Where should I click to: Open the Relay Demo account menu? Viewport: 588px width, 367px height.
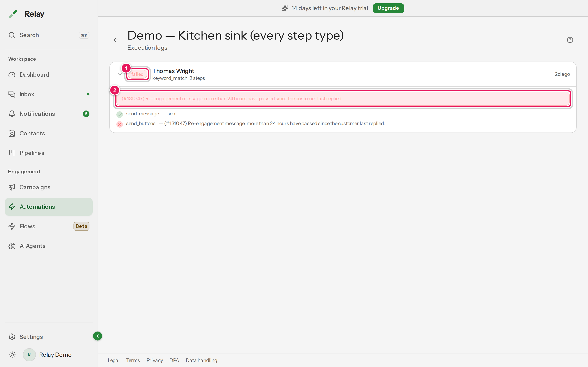[47, 355]
